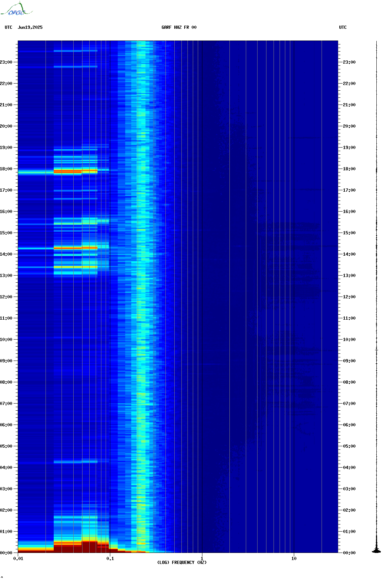Click the 13:00 label on right axis

(349, 276)
